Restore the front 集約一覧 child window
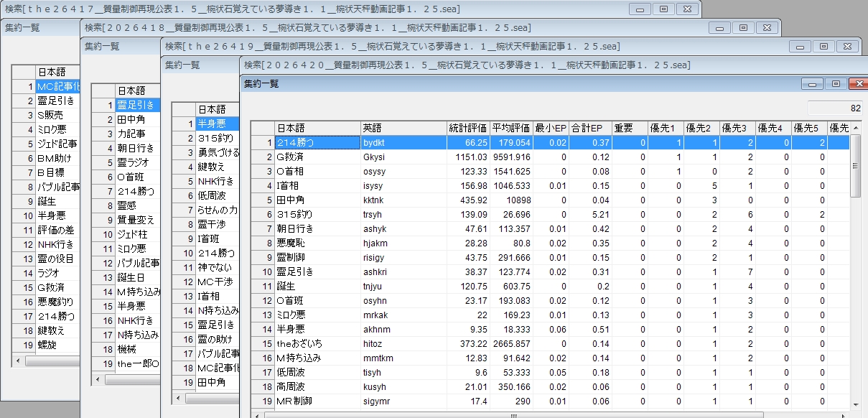The width and height of the screenshot is (868, 418). point(835,84)
